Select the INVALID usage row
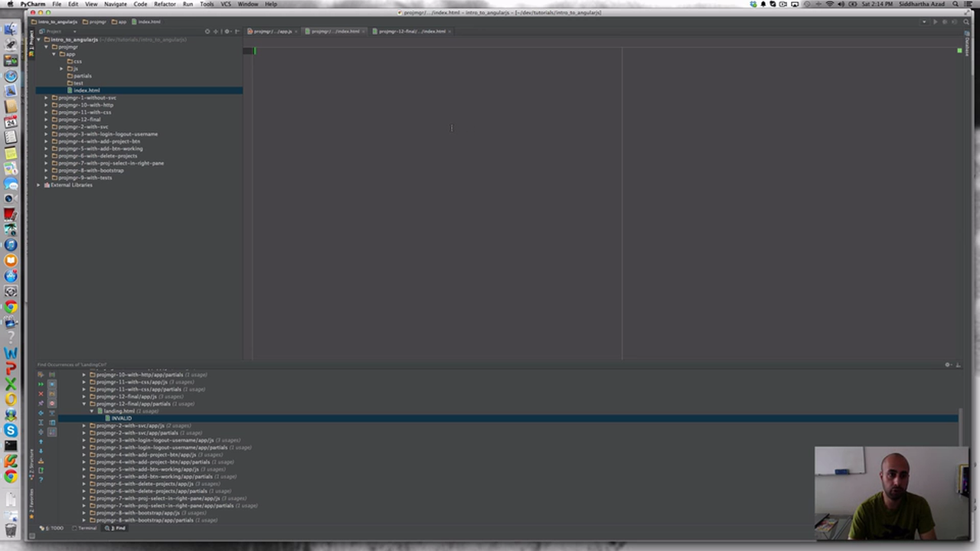 (x=508, y=419)
